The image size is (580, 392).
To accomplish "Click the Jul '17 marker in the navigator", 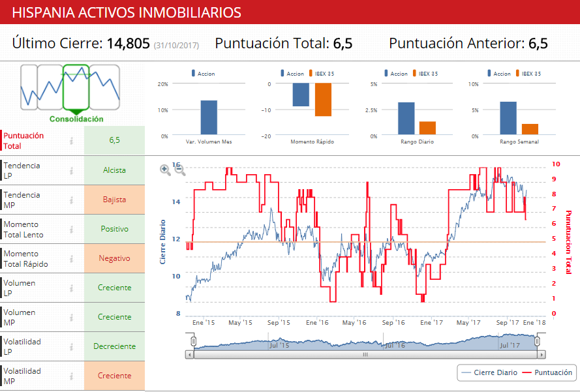I will point(510,346).
